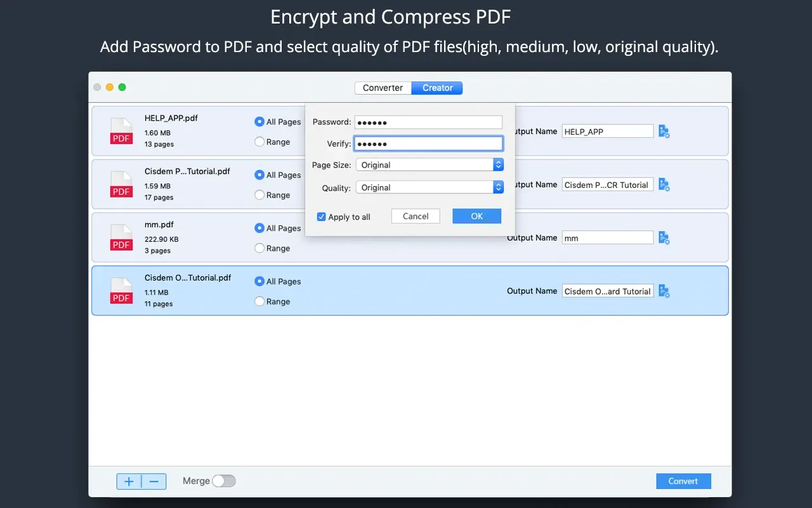
Task: Confirm the dialog with OK
Action: point(477,216)
